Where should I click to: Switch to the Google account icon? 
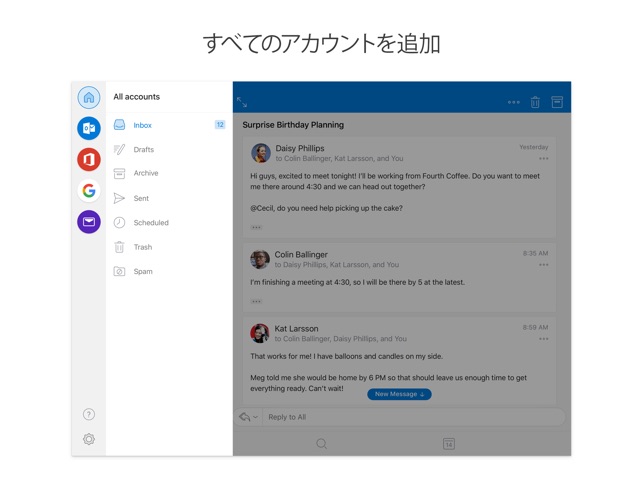[x=89, y=191]
